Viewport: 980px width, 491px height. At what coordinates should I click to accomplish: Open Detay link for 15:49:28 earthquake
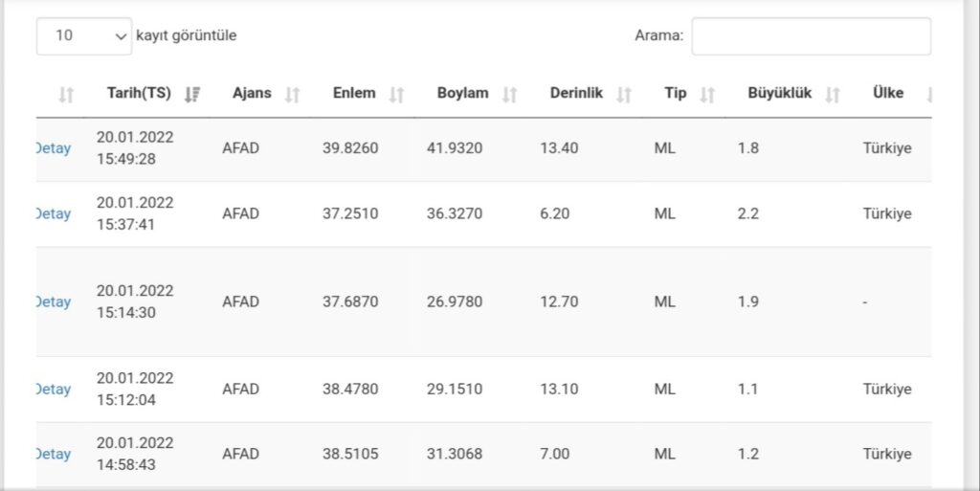coord(54,148)
